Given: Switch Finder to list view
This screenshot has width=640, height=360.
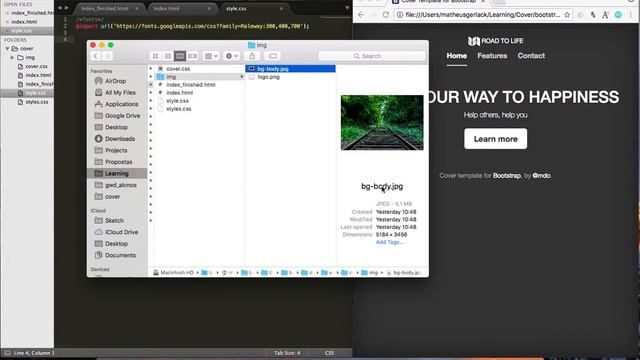Looking at the screenshot, I should 168,56.
